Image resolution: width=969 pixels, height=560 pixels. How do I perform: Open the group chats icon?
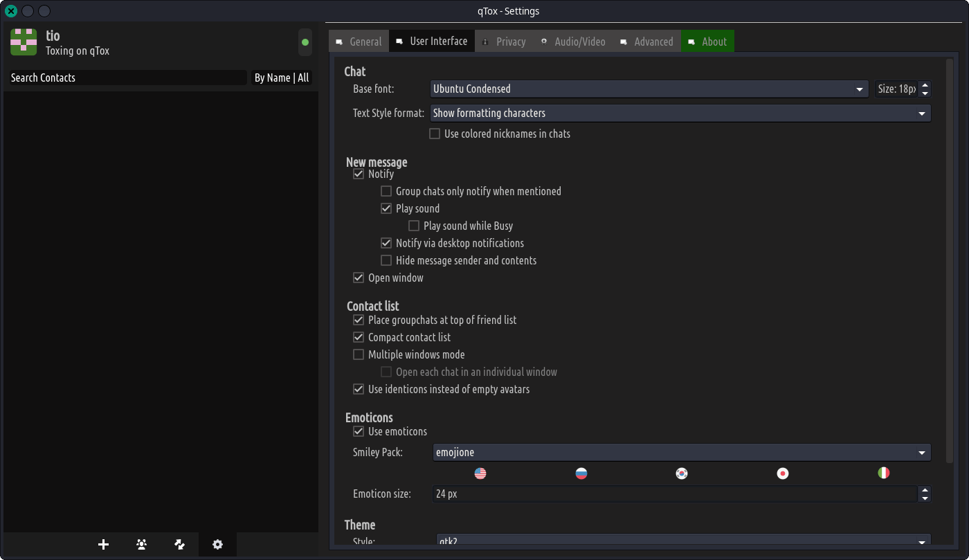tap(142, 545)
